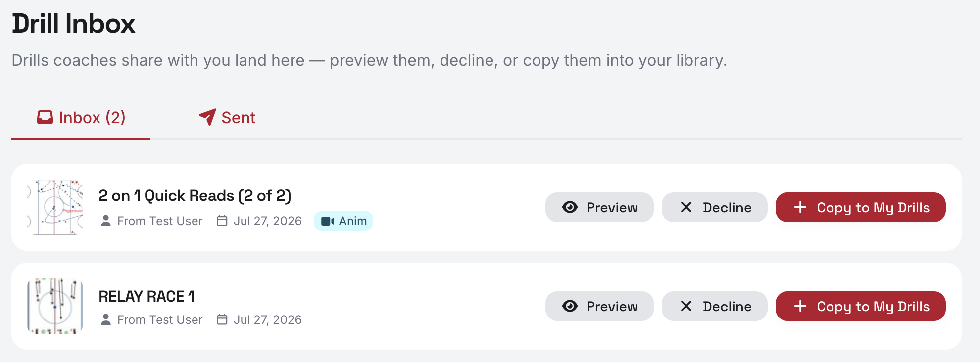Image resolution: width=980 pixels, height=362 pixels.
Task: Preview the RELAY RACE 1 drill
Action: point(599,306)
